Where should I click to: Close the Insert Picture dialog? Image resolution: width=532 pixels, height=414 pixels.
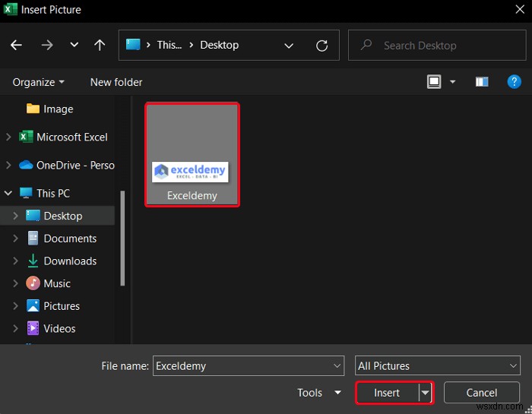(520, 9)
